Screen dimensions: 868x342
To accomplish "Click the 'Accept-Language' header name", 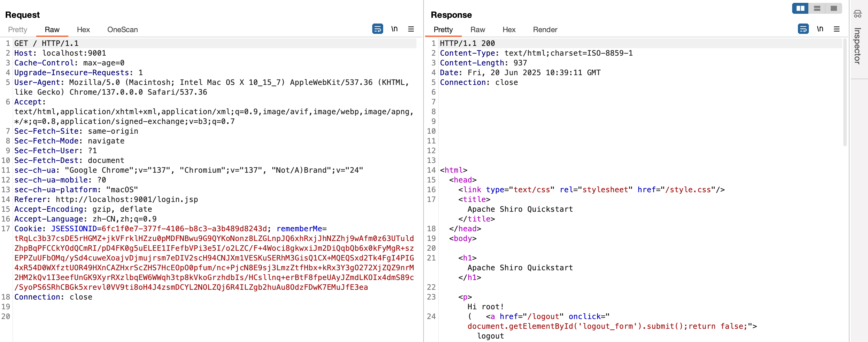I will point(49,219).
